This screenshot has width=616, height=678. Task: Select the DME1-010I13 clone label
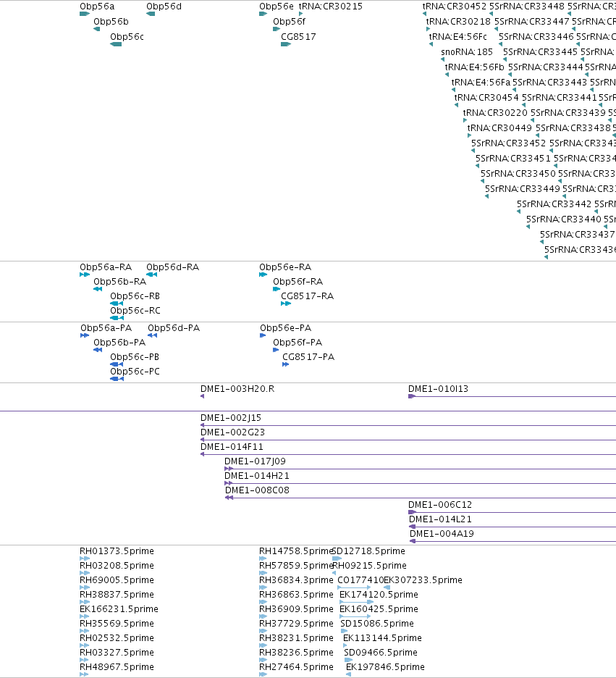[439, 389]
